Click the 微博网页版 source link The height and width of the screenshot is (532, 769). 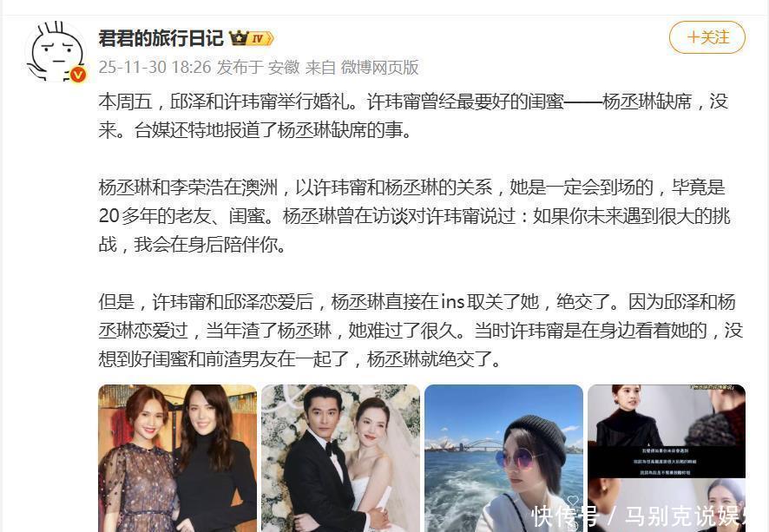click(x=379, y=67)
